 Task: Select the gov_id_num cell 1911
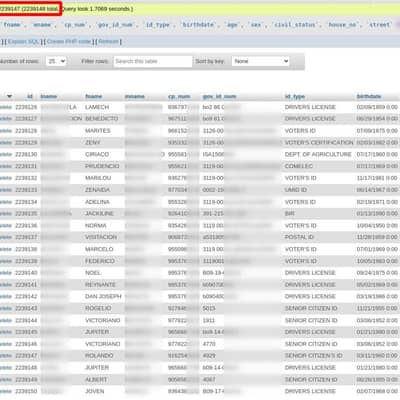coord(209,320)
